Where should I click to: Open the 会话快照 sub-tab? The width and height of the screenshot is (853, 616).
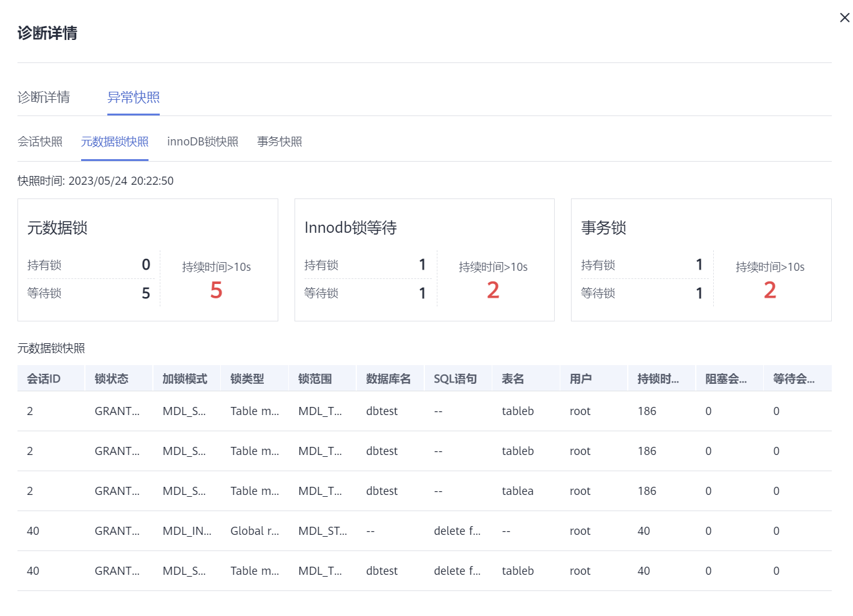[40, 142]
